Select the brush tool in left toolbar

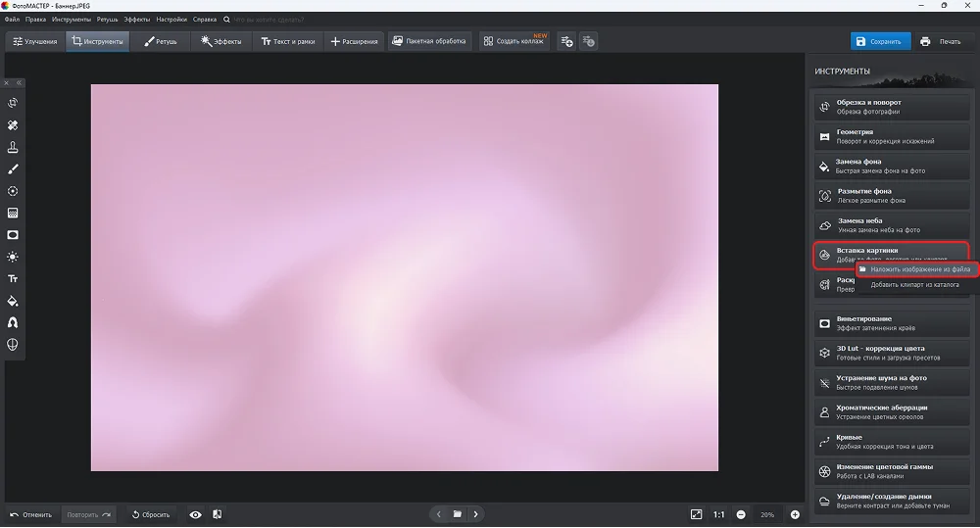tap(13, 169)
